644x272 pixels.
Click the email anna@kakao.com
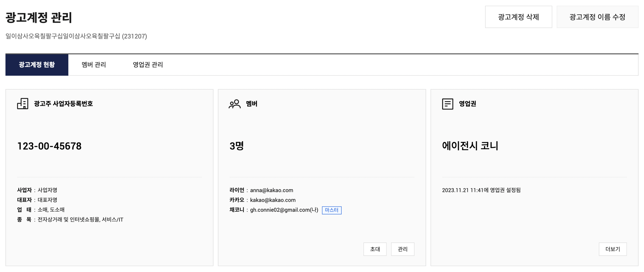click(x=271, y=190)
